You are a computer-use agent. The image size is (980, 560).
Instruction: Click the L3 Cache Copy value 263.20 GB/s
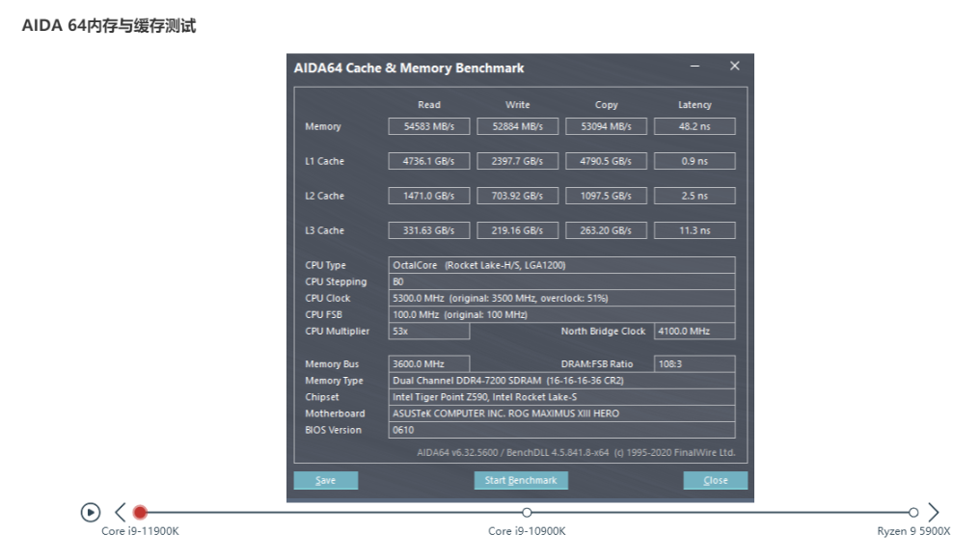point(607,230)
